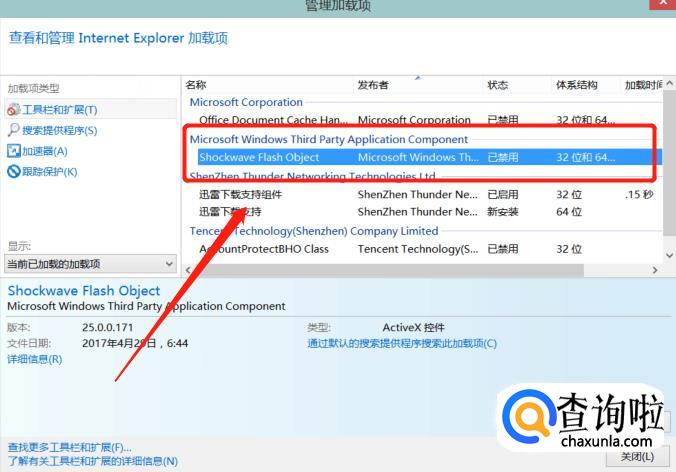Select 搜索提供程序(S) add-on type
Screen dimensions: 676x472
pos(59,130)
